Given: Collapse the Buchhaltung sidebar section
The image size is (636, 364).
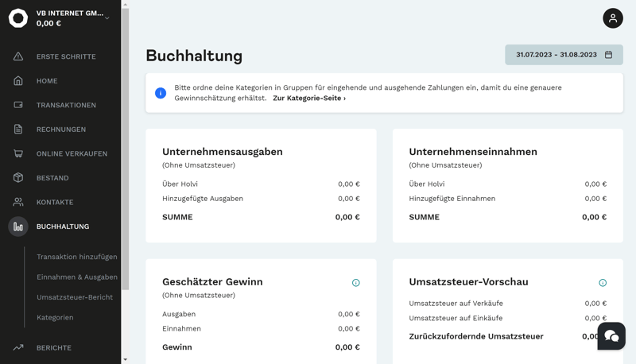Looking at the screenshot, I should point(62,227).
